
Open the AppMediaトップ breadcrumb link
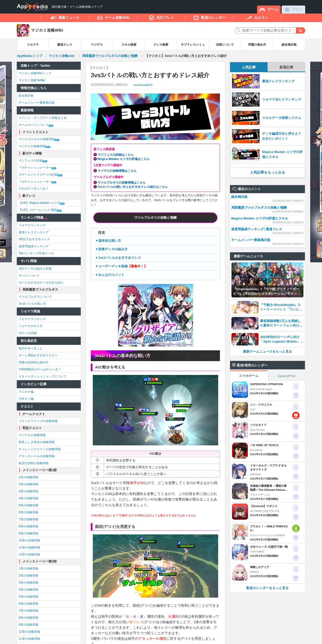30,56
